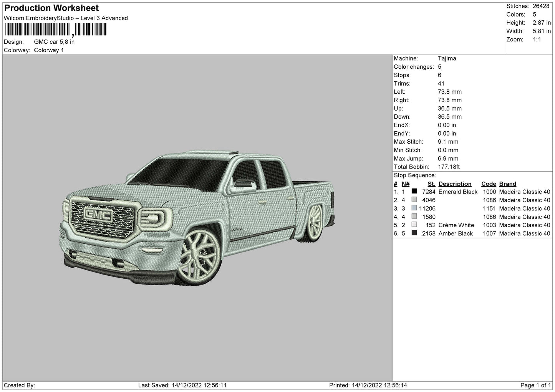Click the design name 'GMC car 5,8 in'
This screenshot has width=555, height=392.
[x=54, y=42]
